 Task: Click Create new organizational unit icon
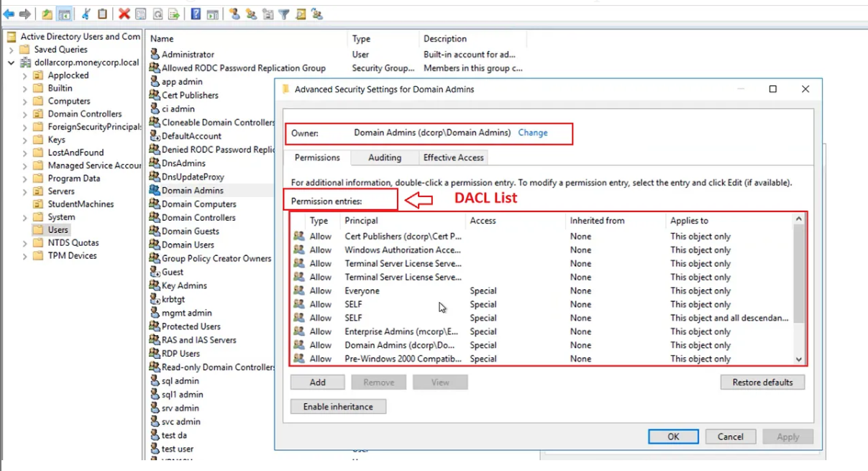coord(268,14)
